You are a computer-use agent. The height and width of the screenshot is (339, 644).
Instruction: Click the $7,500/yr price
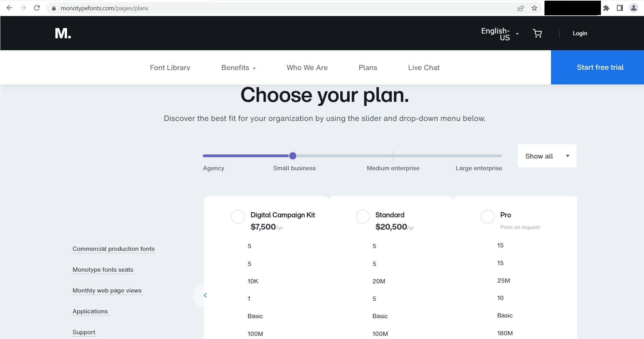click(267, 227)
